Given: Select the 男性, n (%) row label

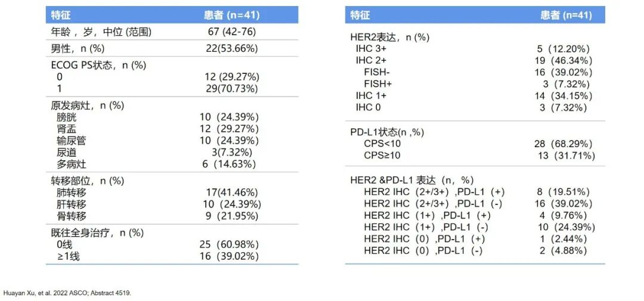Looking at the screenshot, I should pos(78,48).
